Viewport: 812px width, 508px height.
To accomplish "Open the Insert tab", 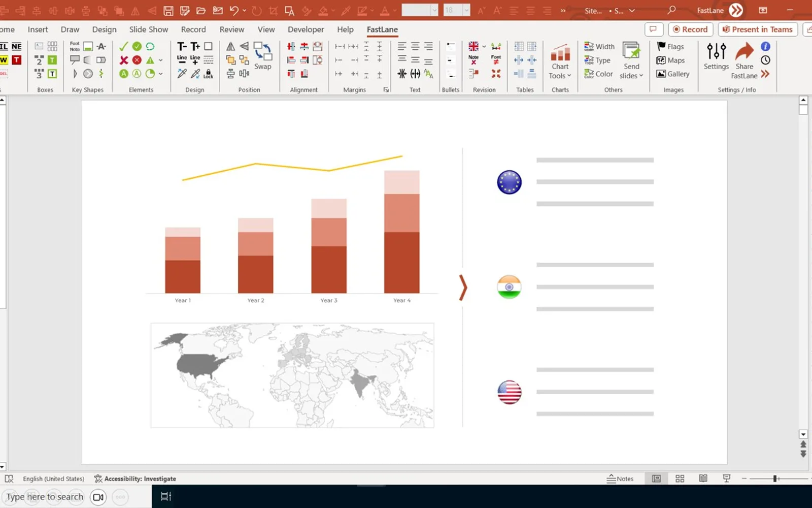I will pos(38,29).
